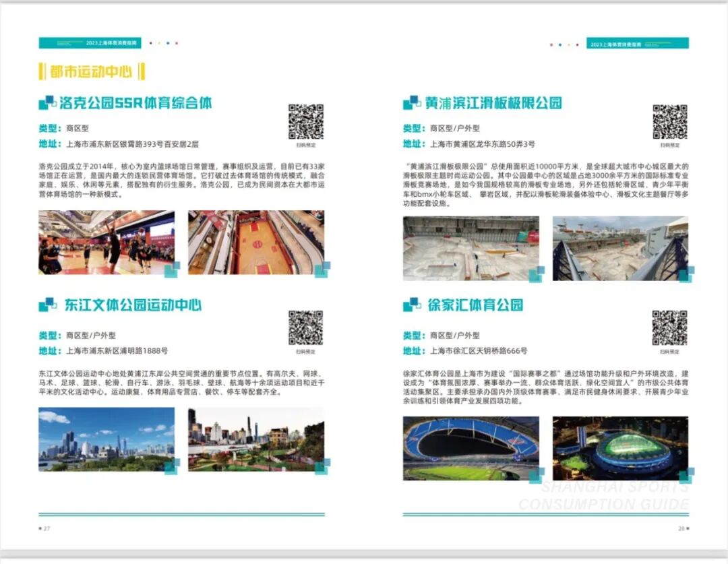728x564 pixels.
Task: Click the 东江文体公园运动中心 section icon
Action: click(x=47, y=304)
